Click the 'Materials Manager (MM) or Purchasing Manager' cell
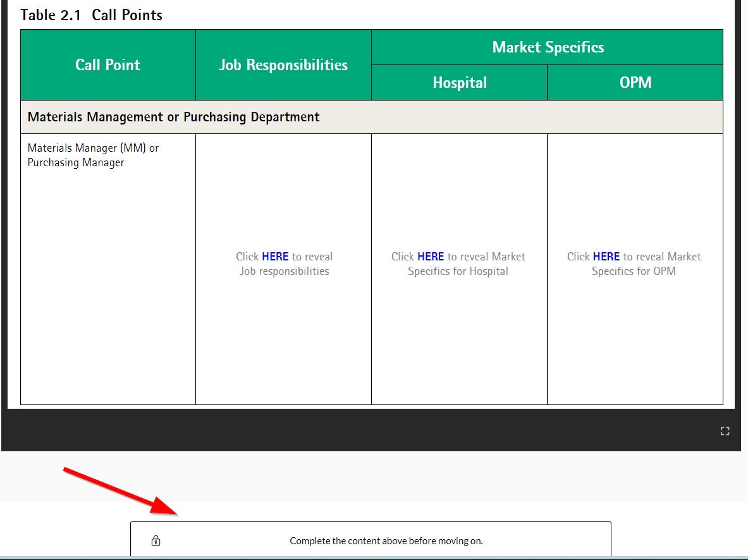 [x=108, y=269]
